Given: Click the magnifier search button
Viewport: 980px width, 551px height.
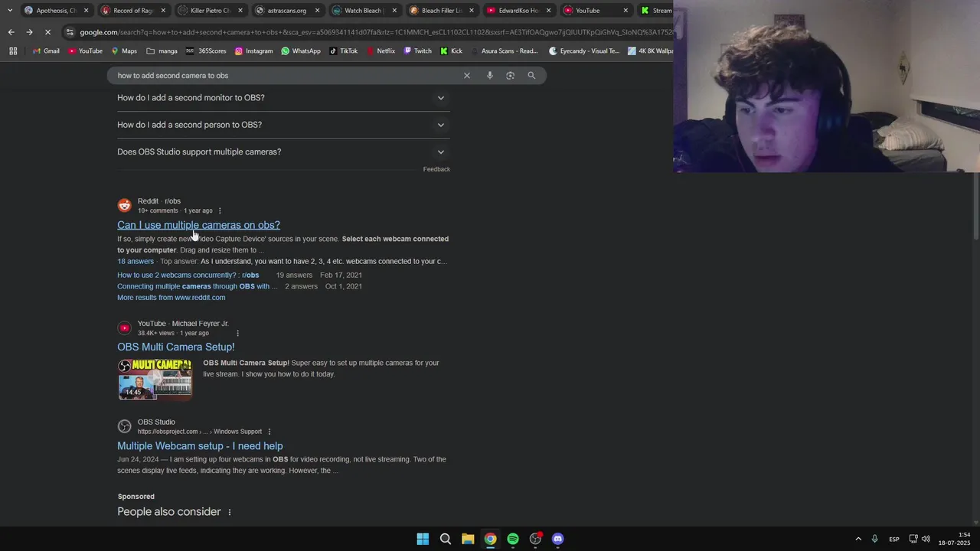Looking at the screenshot, I should point(531,76).
